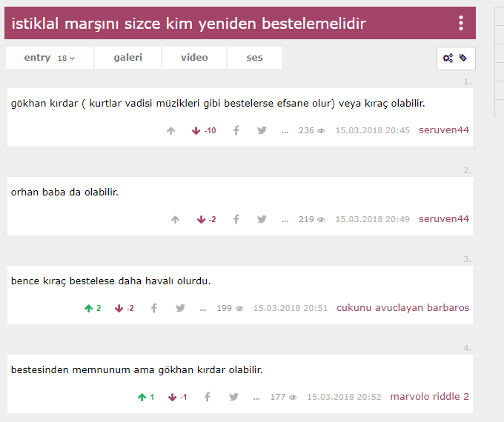The height and width of the screenshot is (422, 504).
Task: Tweet the 20:52 entry
Action: pos(233,397)
